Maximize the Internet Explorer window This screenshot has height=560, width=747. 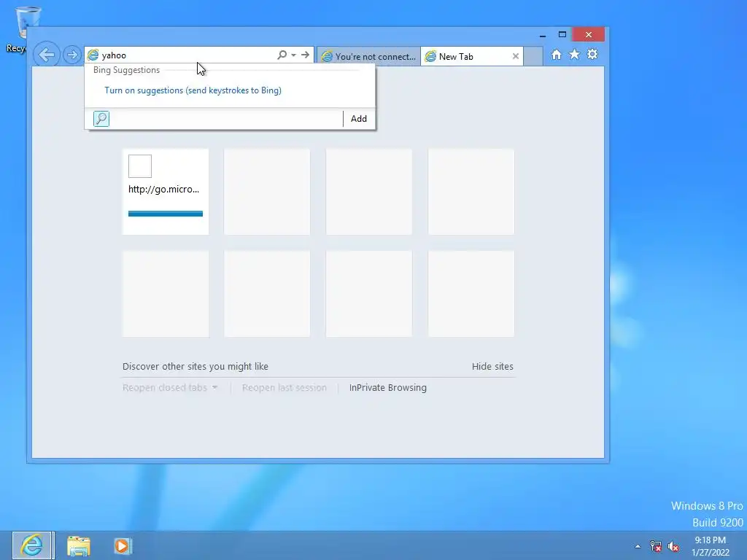pos(562,35)
